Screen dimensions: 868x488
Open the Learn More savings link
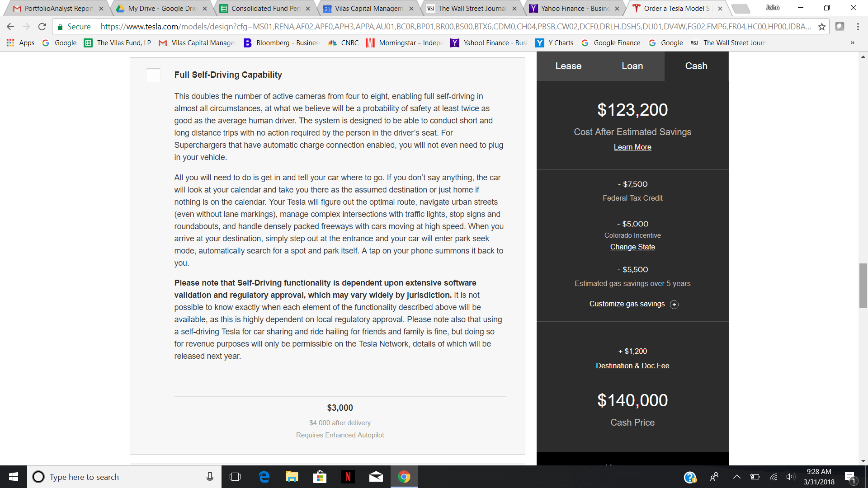[x=632, y=147]
